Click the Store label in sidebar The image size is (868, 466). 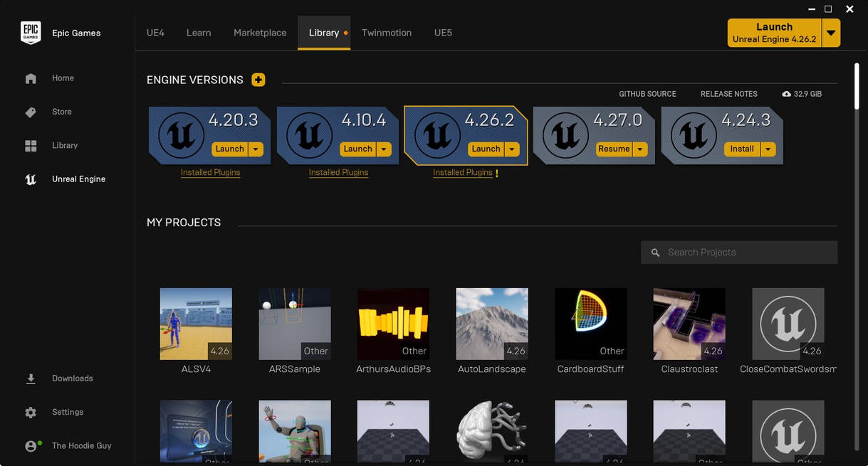(62, 112)
